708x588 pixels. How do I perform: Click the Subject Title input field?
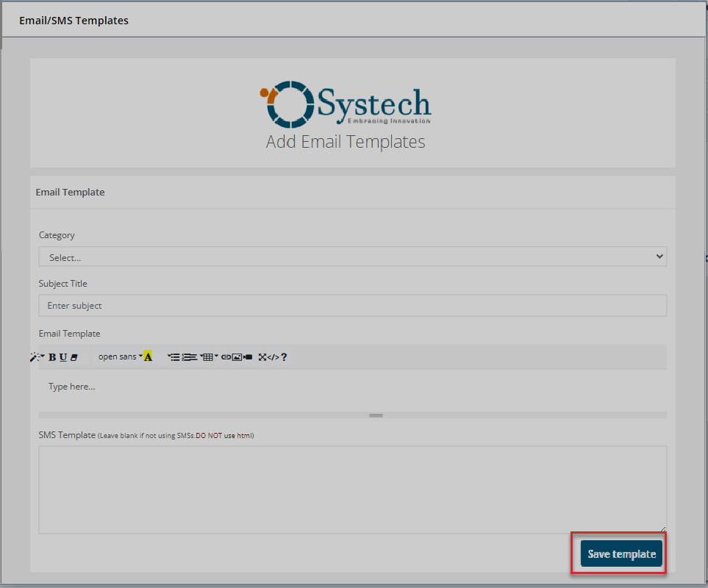pos(353,305)
